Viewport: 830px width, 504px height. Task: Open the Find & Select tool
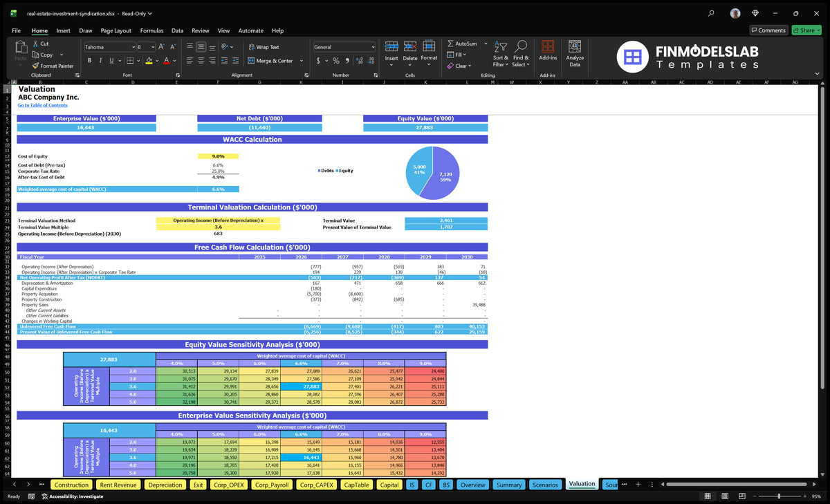tap(521, 53)
